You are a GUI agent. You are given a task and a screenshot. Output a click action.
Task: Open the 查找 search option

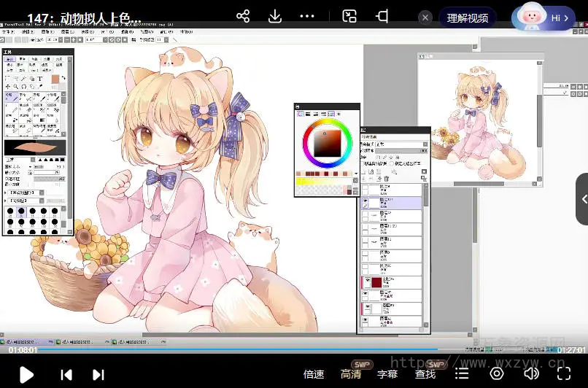[x=425, y=374]
